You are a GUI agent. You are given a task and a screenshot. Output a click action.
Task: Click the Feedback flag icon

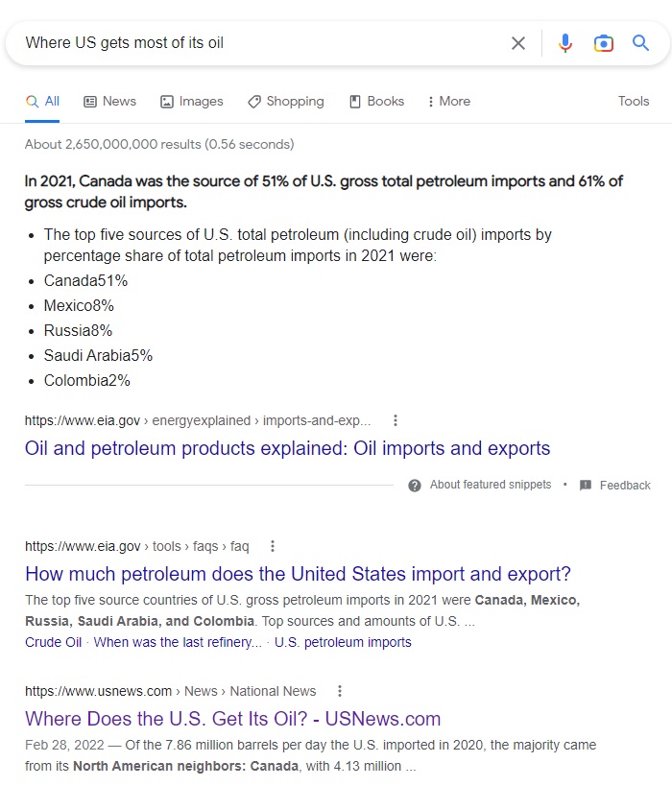click(586, 486)
